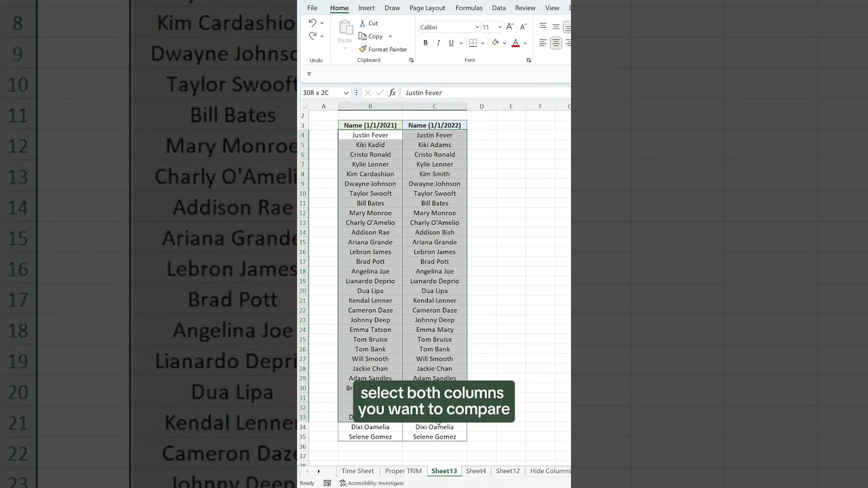868x488 pixels.
Task: Select cell containing Emma Macy
Action: coord(435,330)
